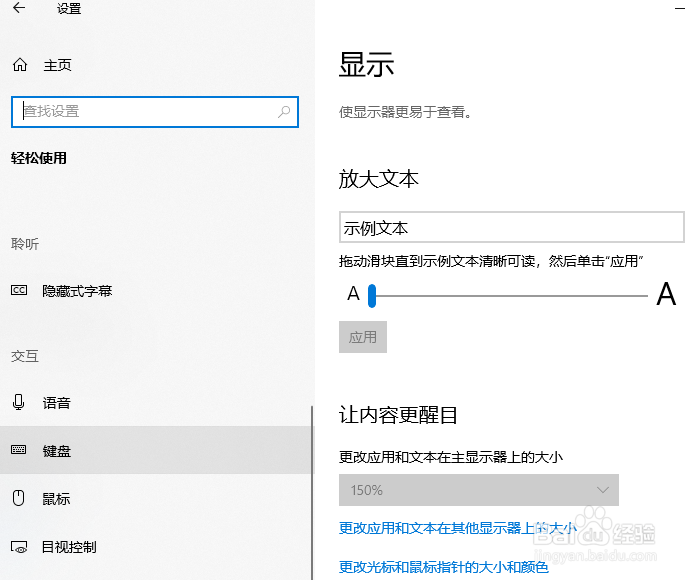The image size is (695, 580).
Task: Click the keyboard icon in sidebar
Action: tap(19, 450)
